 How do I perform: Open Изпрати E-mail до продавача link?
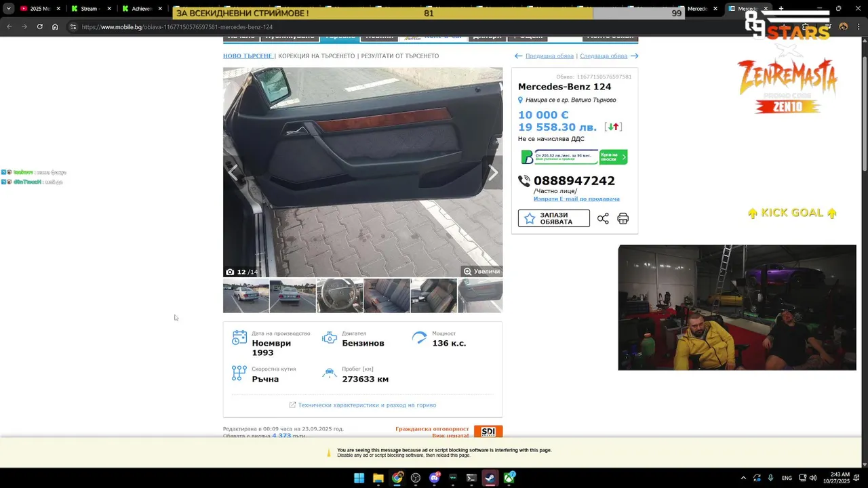click(576, 199)
